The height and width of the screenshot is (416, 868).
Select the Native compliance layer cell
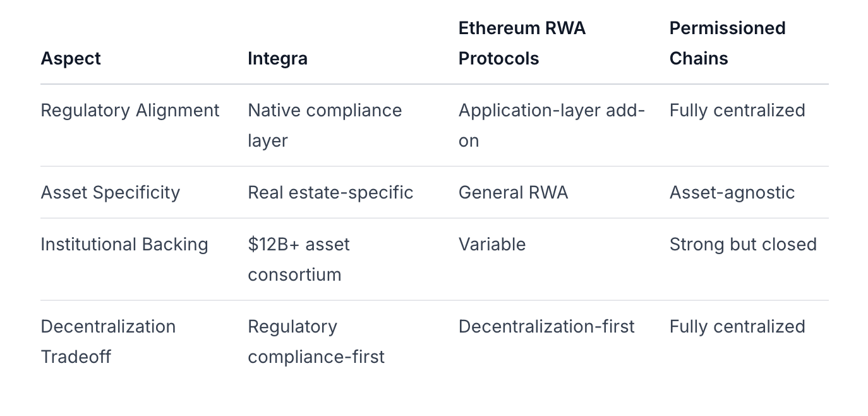[324, 125]
